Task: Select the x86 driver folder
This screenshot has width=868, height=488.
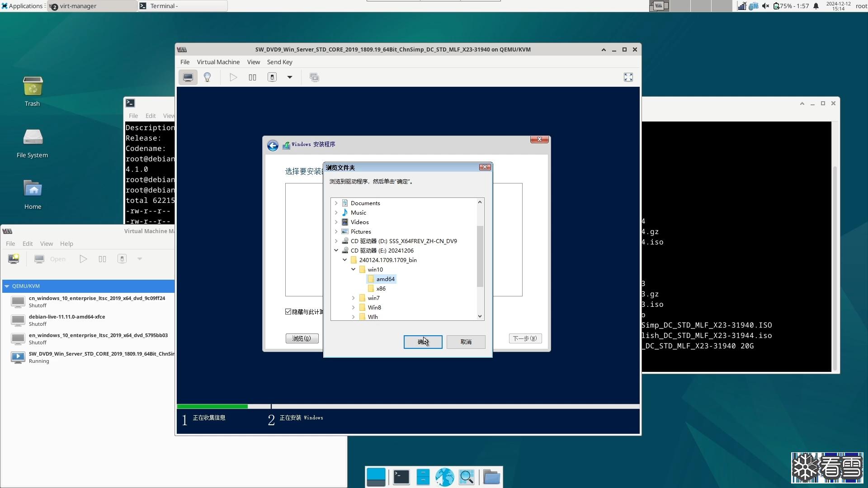Action: 381,288
